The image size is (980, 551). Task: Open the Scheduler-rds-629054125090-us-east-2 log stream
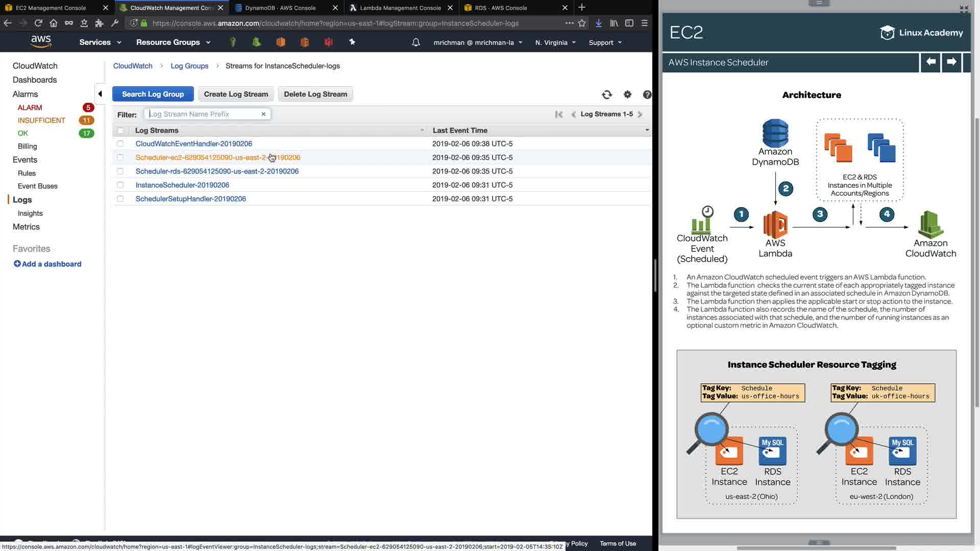pos(217,171)
